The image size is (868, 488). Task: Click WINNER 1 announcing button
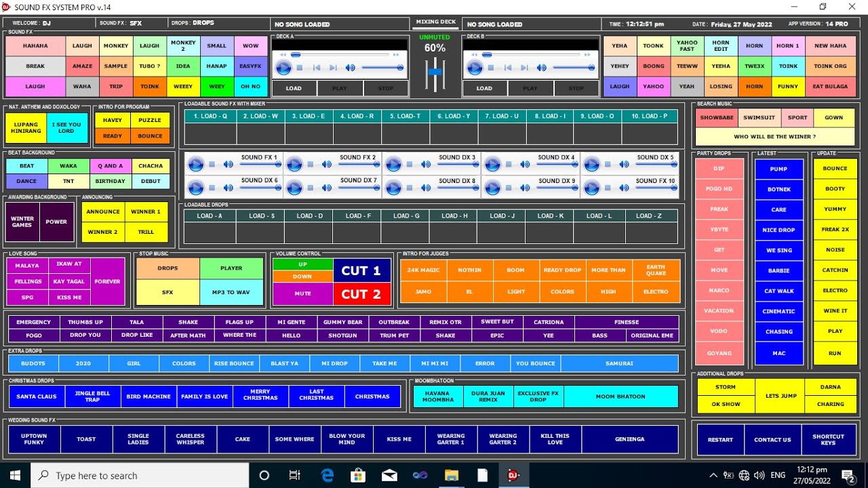146,211
